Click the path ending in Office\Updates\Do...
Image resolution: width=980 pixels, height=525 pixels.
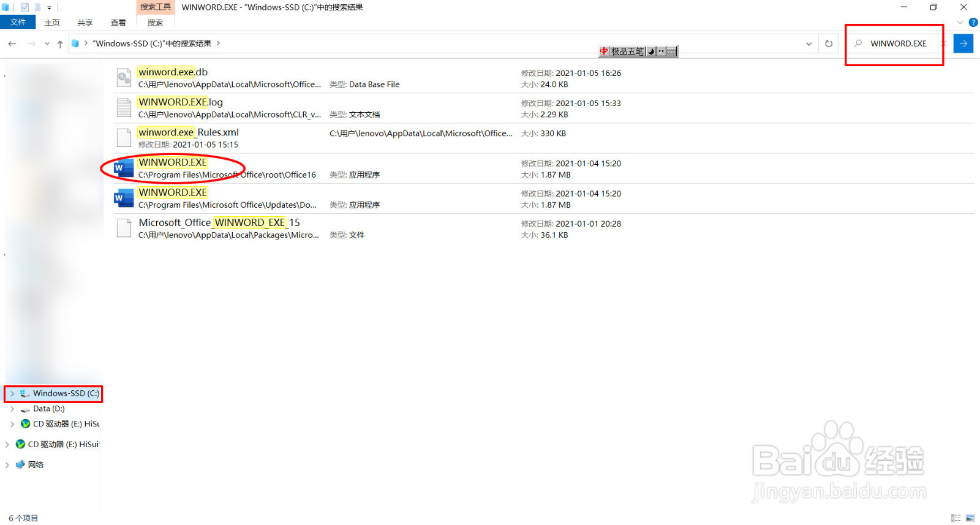[x=227, y=205]
